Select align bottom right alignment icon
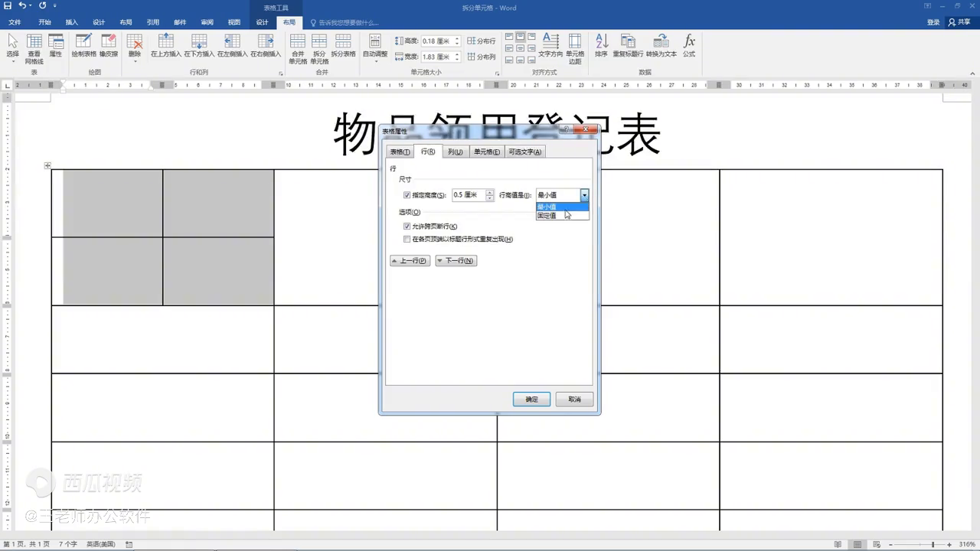This screenshot has height=551, width=980. tap(531, 60)
